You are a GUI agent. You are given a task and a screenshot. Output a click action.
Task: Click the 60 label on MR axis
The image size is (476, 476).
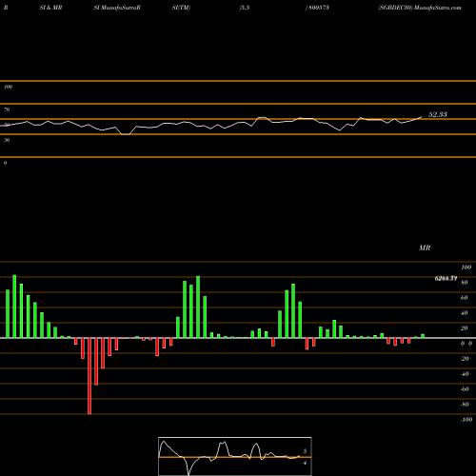click(x=464, y=298)
